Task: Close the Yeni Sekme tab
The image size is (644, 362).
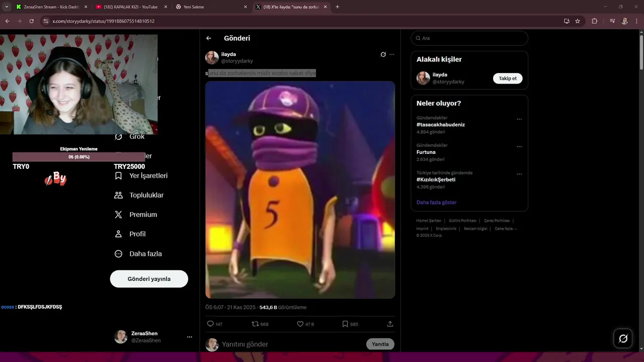Action: (x=246, y=7)
